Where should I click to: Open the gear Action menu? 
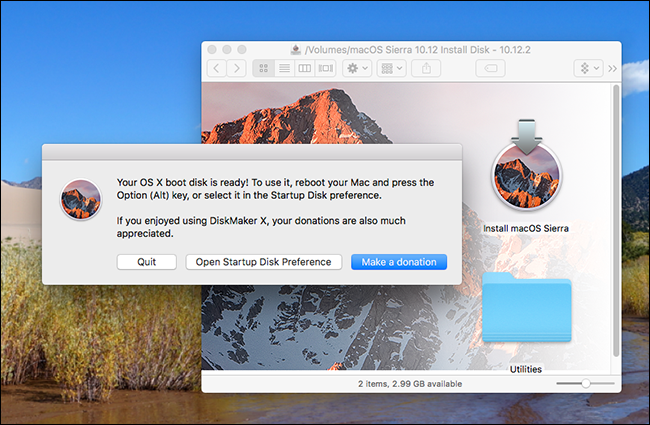coord(357,68)
